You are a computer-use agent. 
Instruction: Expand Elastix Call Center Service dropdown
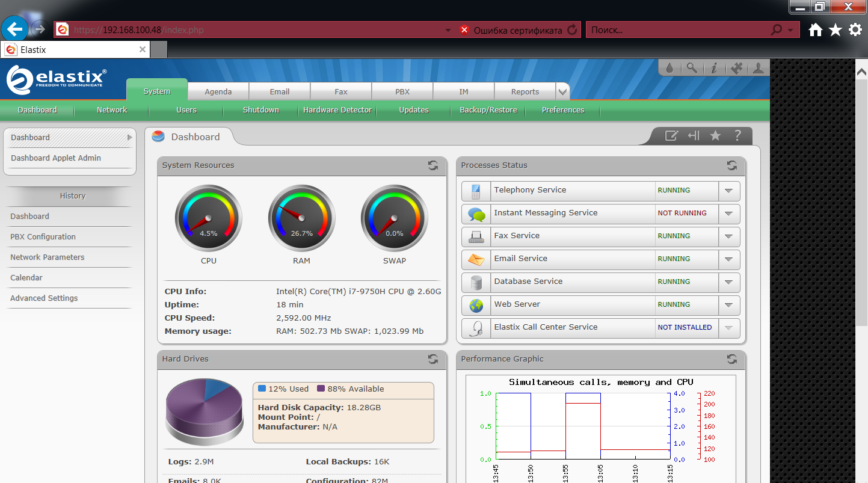pos(729,328)
